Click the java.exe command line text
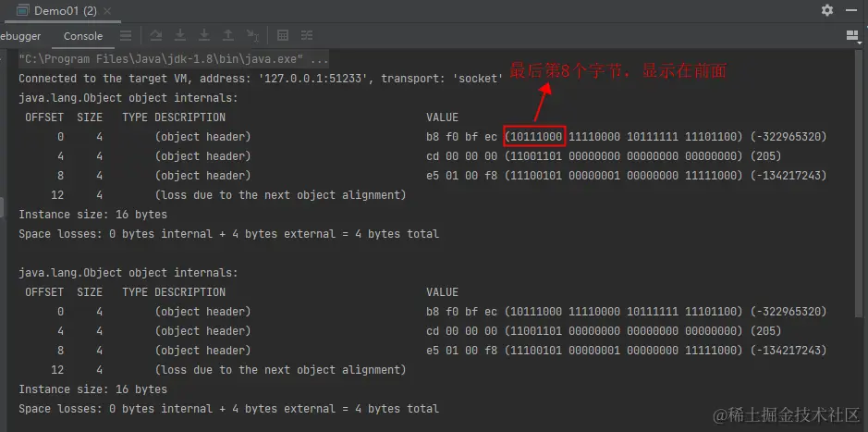Screen dimensions: 868x432 (x=174, y=58)
